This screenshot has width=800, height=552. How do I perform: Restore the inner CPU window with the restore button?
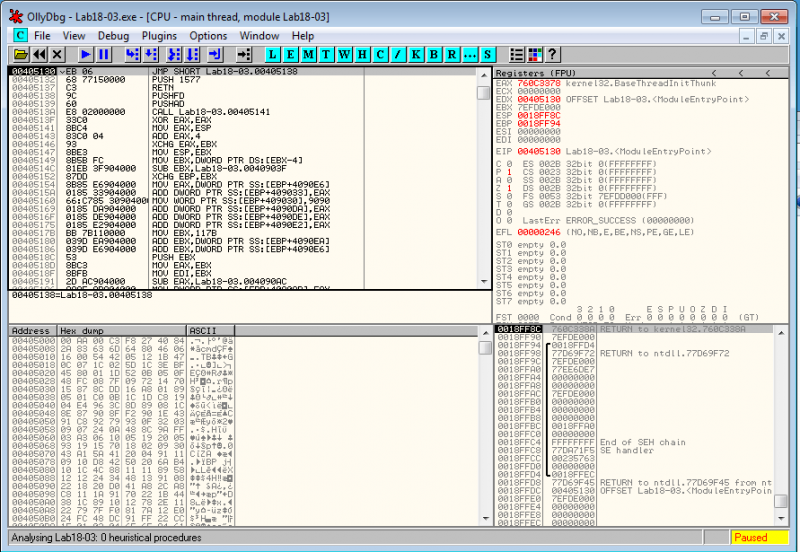coord(763,36)
